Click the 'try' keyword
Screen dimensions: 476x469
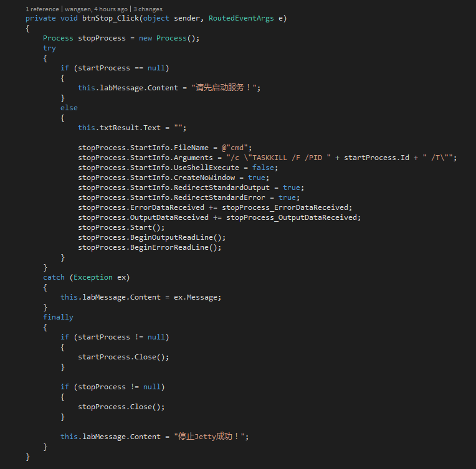[x=49, y=48]
